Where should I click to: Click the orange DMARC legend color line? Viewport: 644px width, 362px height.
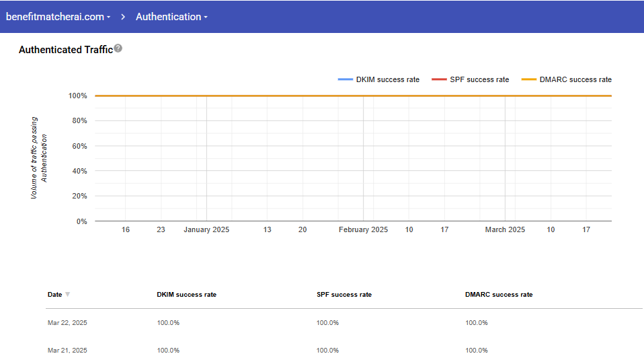point(529,79)
